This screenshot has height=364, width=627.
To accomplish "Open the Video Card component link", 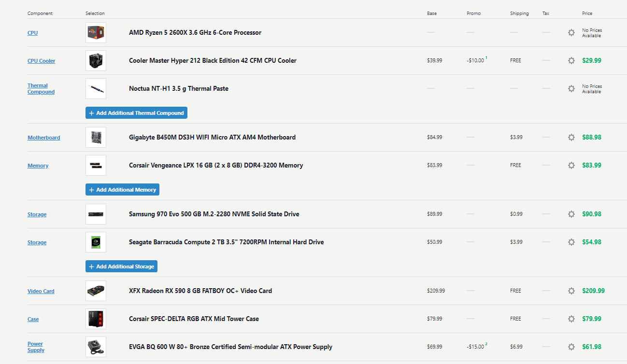I will coord(41,291).
